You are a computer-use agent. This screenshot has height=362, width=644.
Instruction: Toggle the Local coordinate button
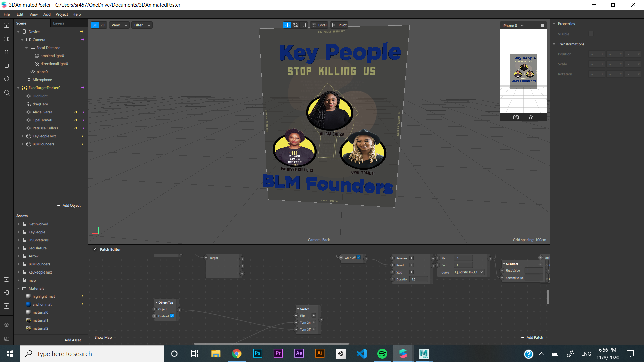(319, 25)
